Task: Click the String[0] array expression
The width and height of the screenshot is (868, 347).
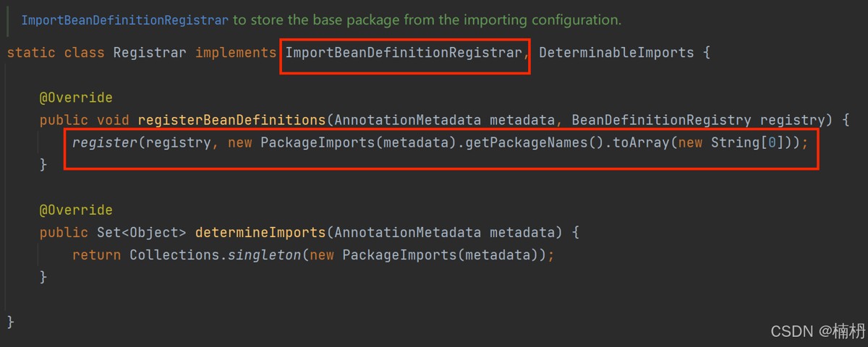Action: point(747,142)
